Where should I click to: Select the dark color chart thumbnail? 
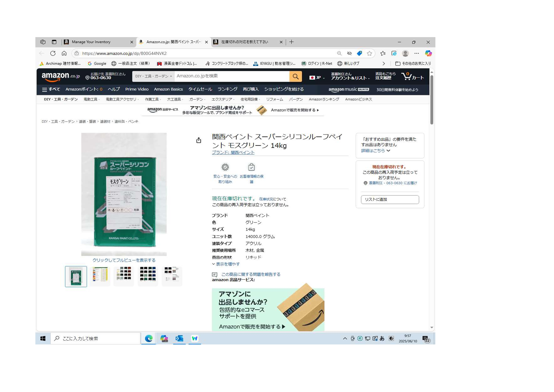pyautogui.click(x=148, y=276)
